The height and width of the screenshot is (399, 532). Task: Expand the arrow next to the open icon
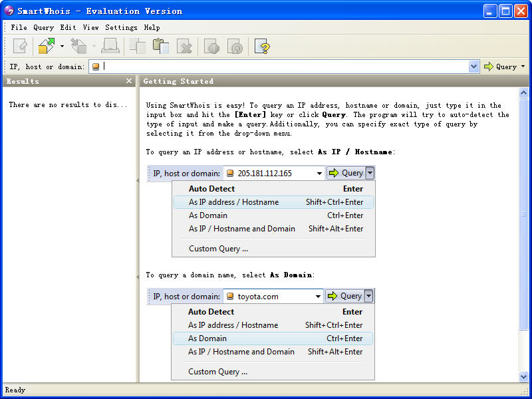coord(62,46)
